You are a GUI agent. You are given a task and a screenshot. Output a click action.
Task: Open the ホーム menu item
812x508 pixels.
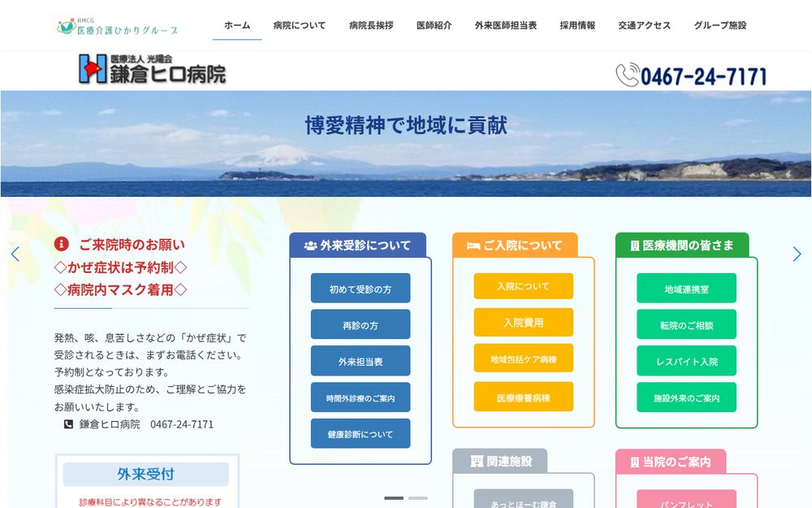click(237, 25)
